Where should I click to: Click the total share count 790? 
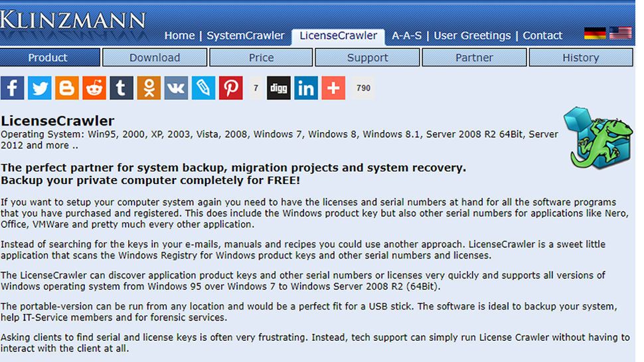[363, 88]
